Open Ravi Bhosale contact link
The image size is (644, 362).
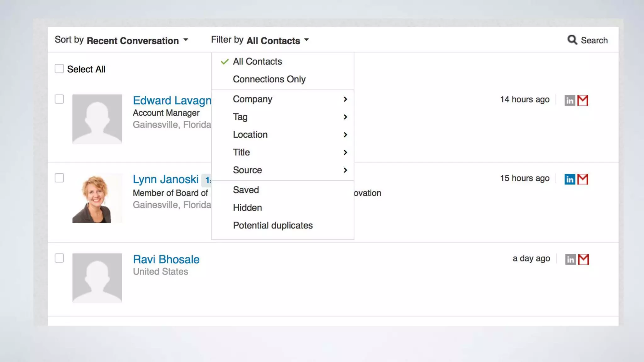point(166,259)
